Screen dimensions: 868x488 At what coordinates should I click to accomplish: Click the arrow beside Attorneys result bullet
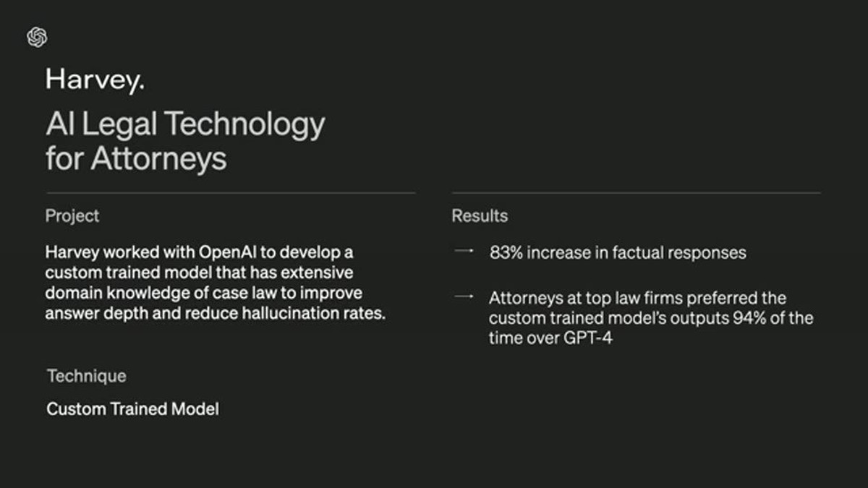coord(463,296)
